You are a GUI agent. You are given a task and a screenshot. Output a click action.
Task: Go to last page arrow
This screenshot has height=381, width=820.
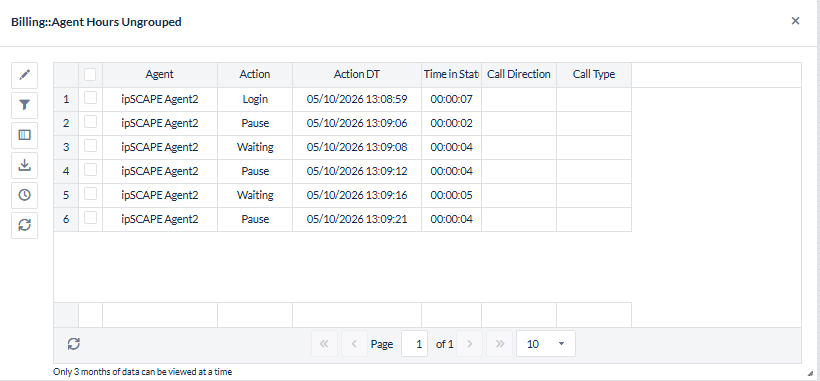pos(499,344)
